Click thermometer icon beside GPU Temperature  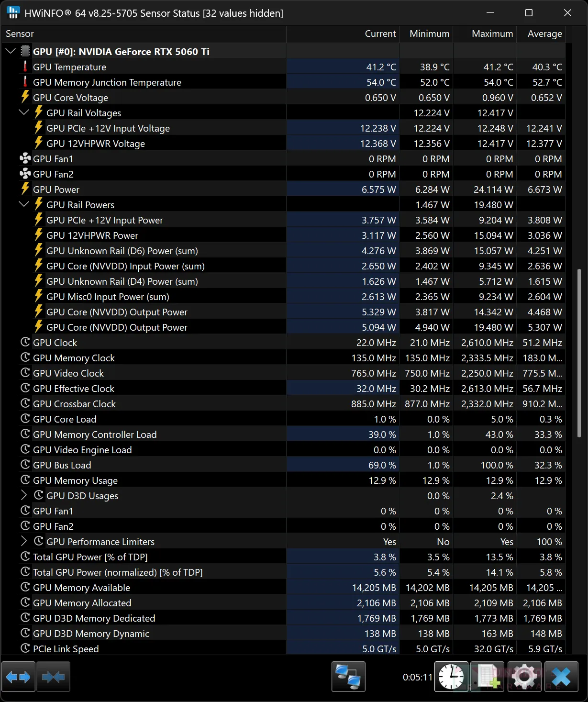coord(25,67)
